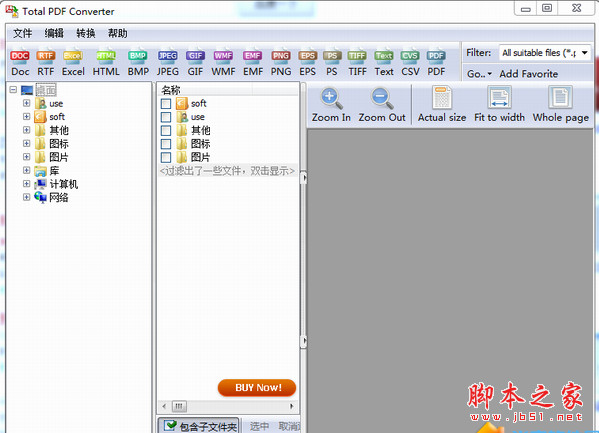Choose the PDF conversion icon
The image size is (599, 433).
click(x=436, y=63)
